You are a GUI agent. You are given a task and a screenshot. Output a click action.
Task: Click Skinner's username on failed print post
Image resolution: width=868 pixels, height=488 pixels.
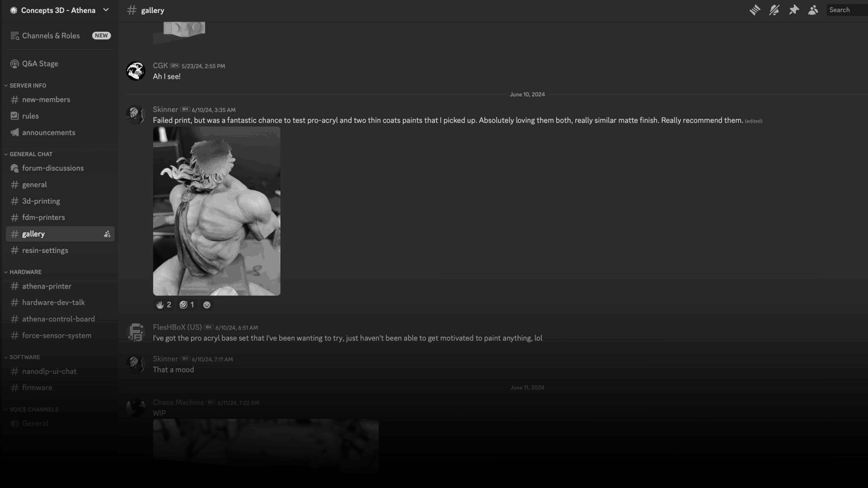click(x=165, y=109)
